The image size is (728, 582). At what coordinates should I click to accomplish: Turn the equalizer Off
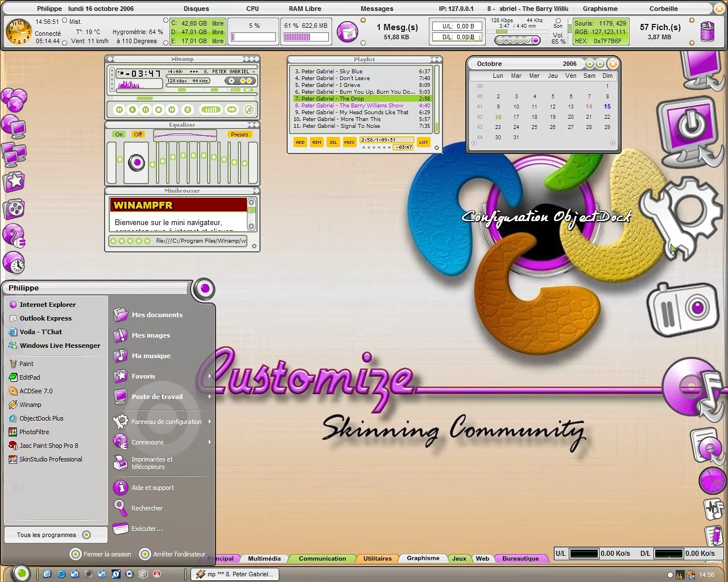[138, 135]
